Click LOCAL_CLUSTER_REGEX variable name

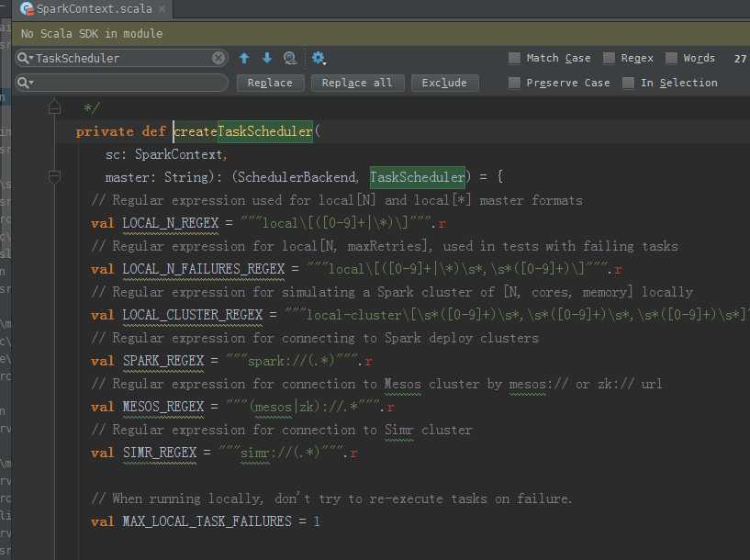click(192, 315)
